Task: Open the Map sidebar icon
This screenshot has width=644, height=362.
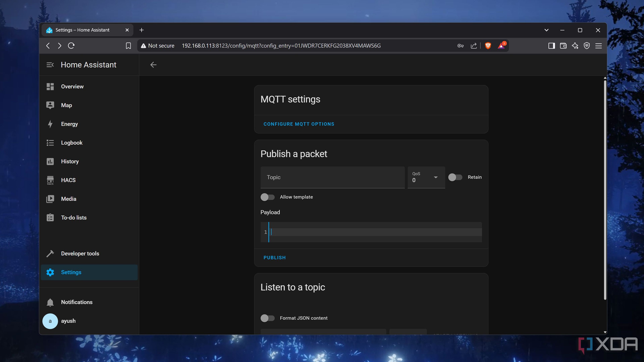Action: [50, 105]
